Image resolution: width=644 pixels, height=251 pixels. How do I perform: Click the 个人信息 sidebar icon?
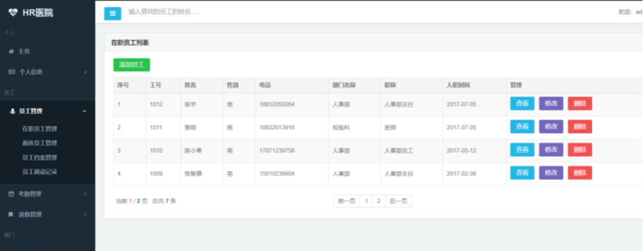(11, 72)
